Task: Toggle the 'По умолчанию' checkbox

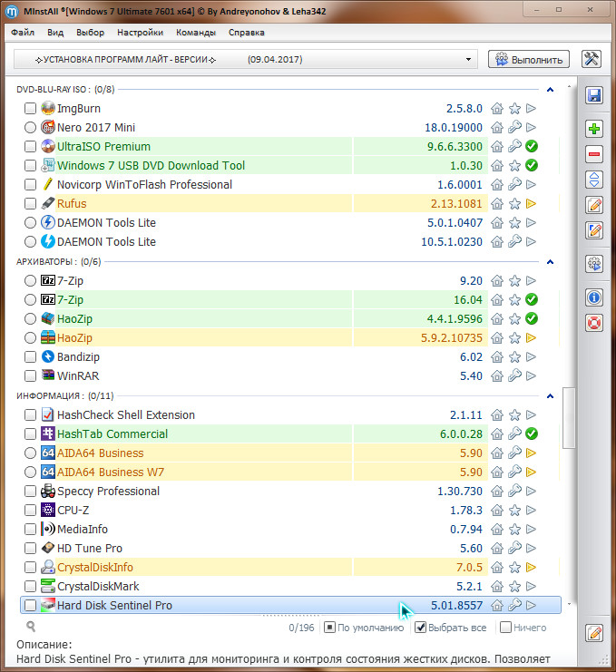Action: point(329,628)
